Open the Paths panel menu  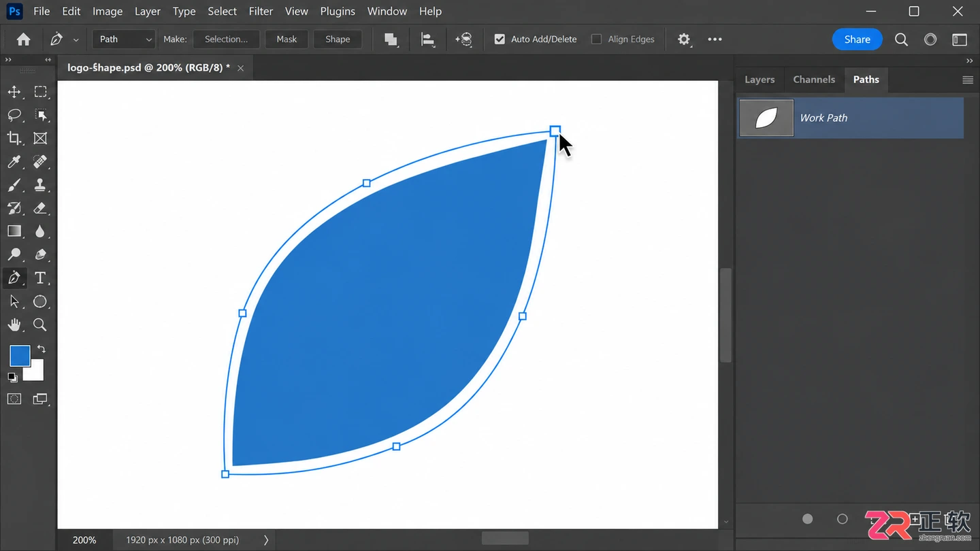(967, 80)
